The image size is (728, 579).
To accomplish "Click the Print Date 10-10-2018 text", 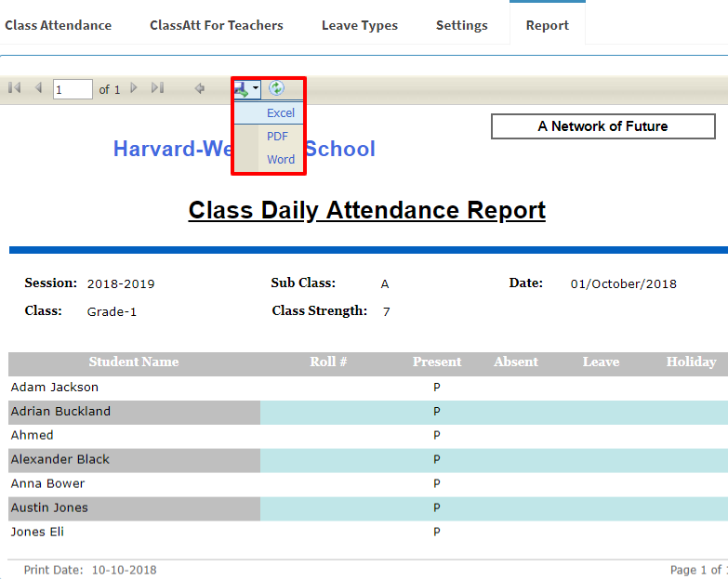I will 90,570.
